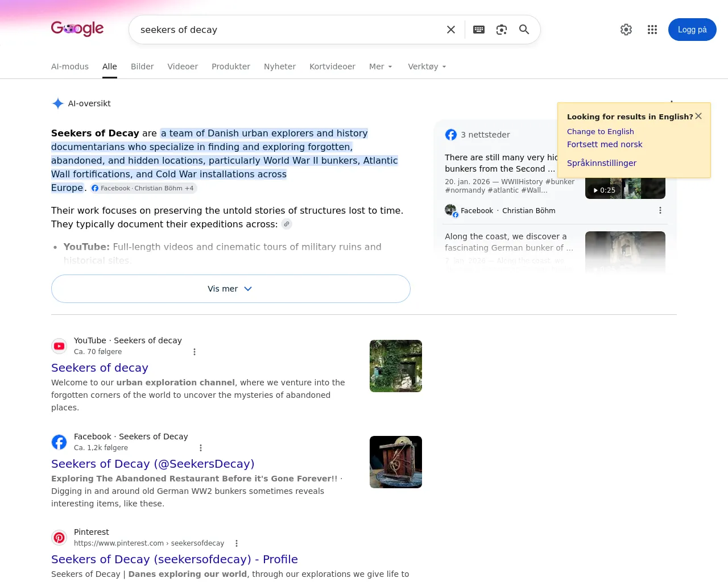
Task: Click the link chip after expeditions text
Action: 287,224
